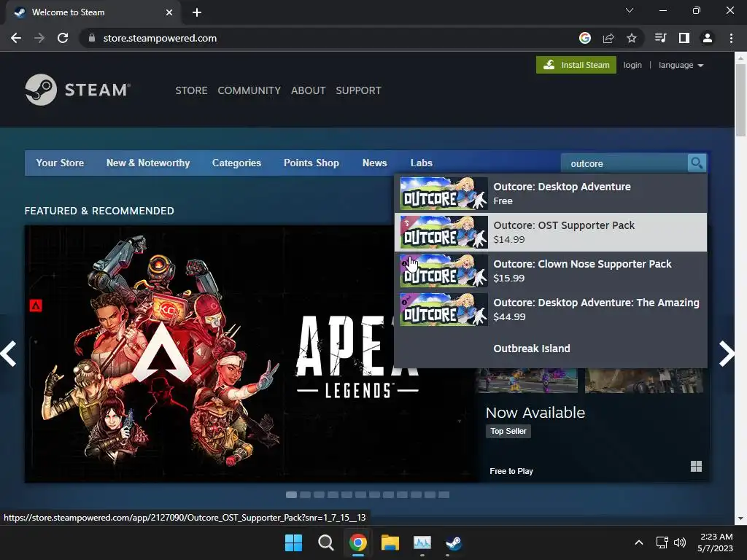Open News tab
This screenshot has height=560, width=747.
click(x=374, y=163)
